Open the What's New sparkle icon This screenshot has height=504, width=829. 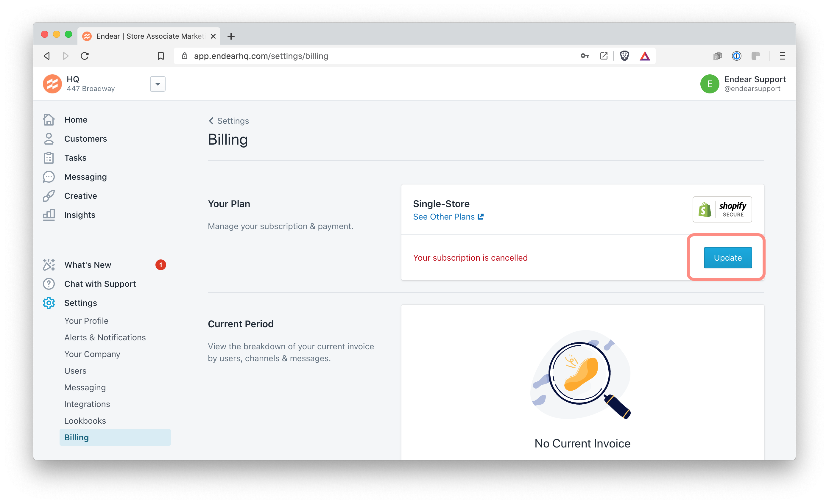point(49,265)
